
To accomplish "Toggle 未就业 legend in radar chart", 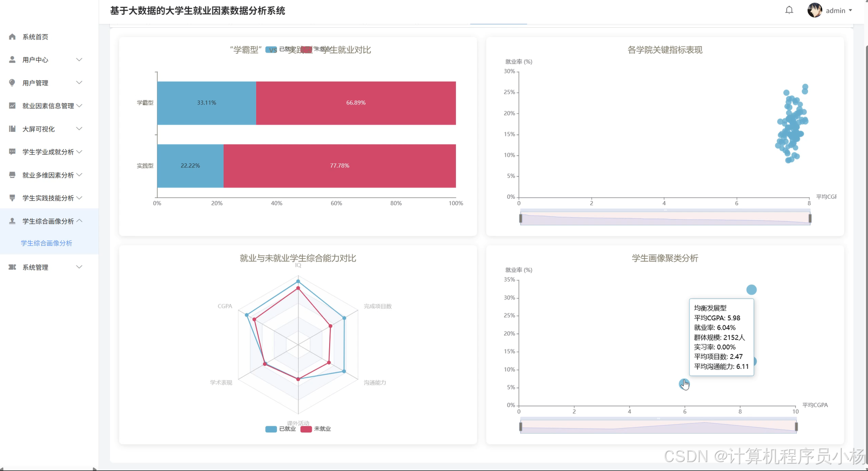I will (x=316, y=429).
